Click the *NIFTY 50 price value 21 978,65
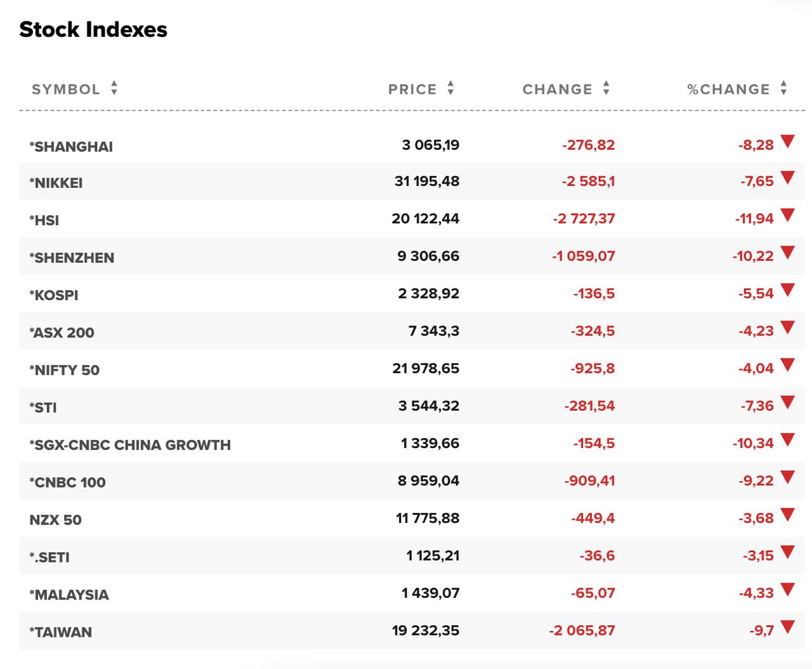812x669 pixels. [x=426, y=369]
